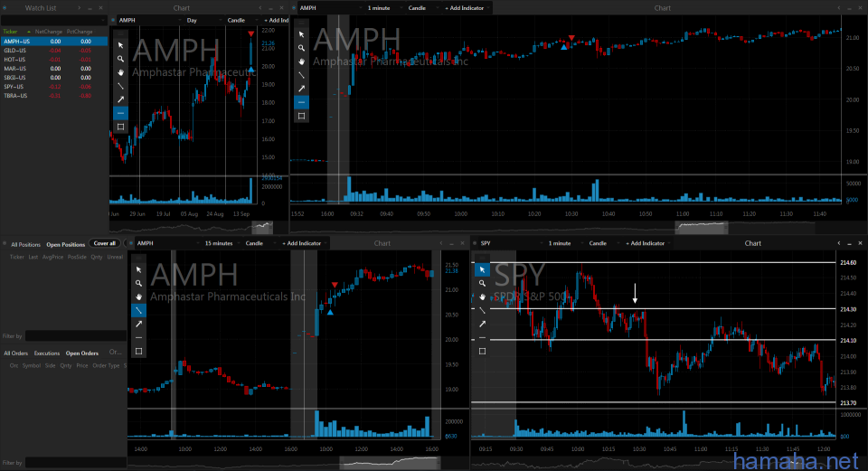Image resolution: width=868 pixels, height=471 pixels.
Task: Add Indicator to AMPH Day chart
Action: click(x=276, y=20)
